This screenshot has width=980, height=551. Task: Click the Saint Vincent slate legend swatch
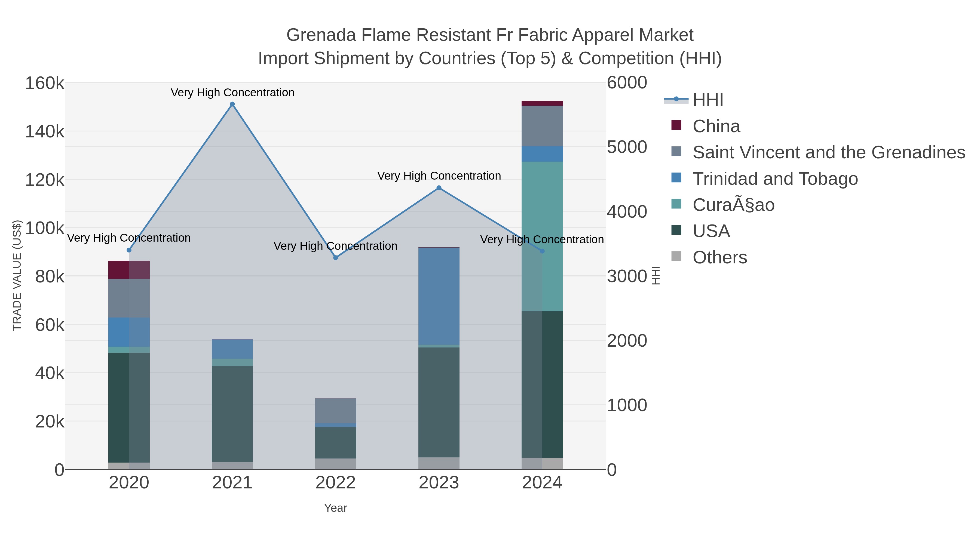676,151
